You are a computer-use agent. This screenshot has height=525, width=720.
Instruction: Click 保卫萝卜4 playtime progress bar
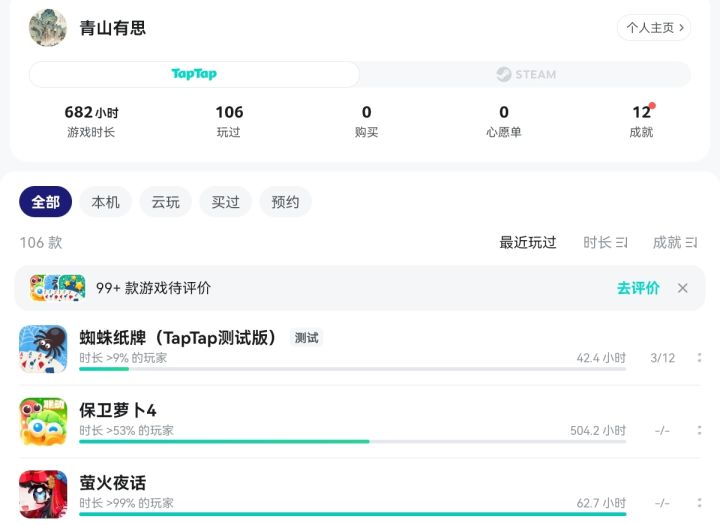(352, 441)
